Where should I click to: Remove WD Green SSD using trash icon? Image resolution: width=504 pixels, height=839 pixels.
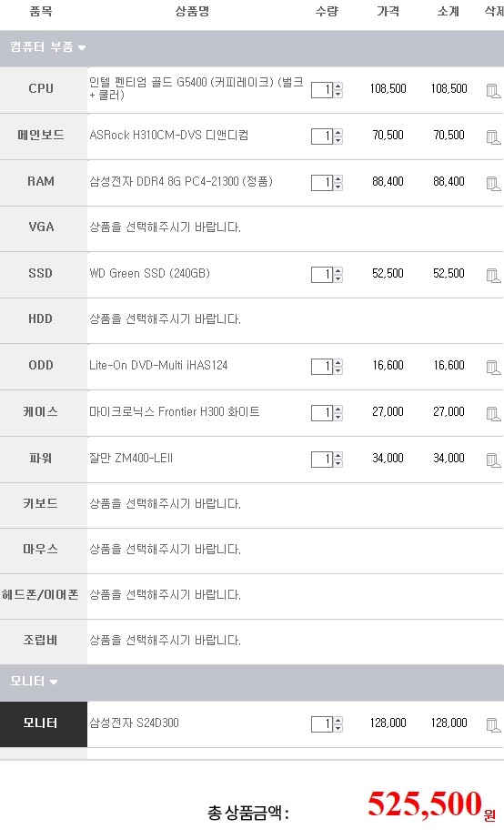[x=493, y=275]
